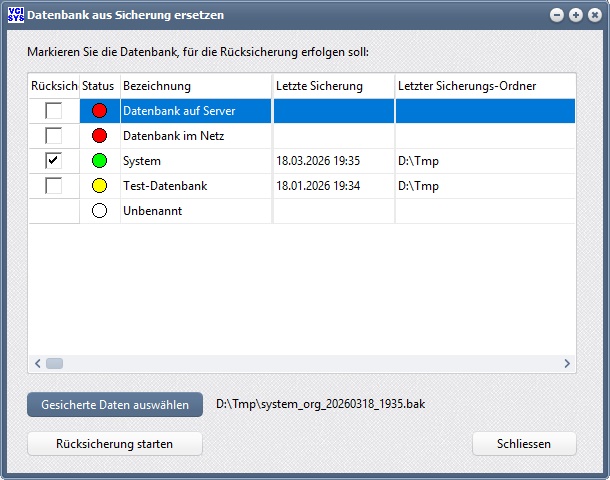Click the horizontal scrollbar right arrow
This screenshot has width=610, height=480.
coord(566,364)
